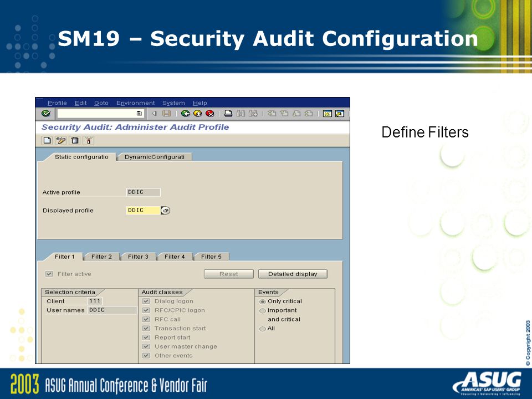This screenshot has width=532, height=399.
Task: Click the triangle arrow beside the command field
Action: click(155, 113)
